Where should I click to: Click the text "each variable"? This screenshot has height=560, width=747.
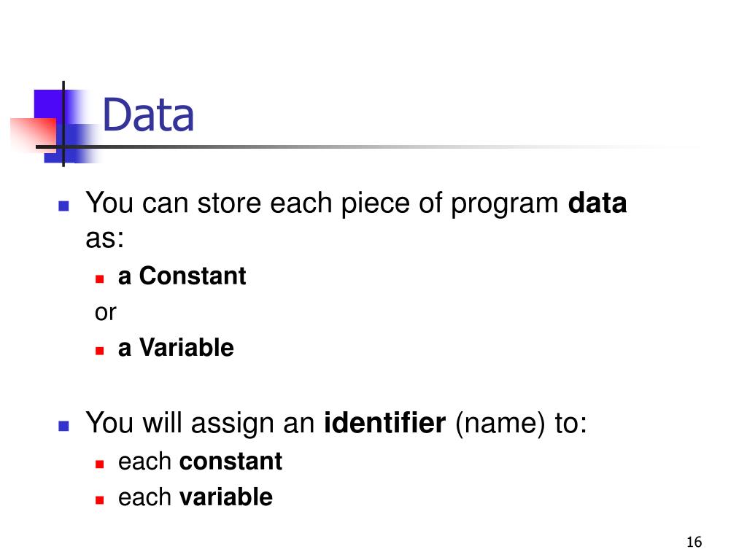[196, 497]
